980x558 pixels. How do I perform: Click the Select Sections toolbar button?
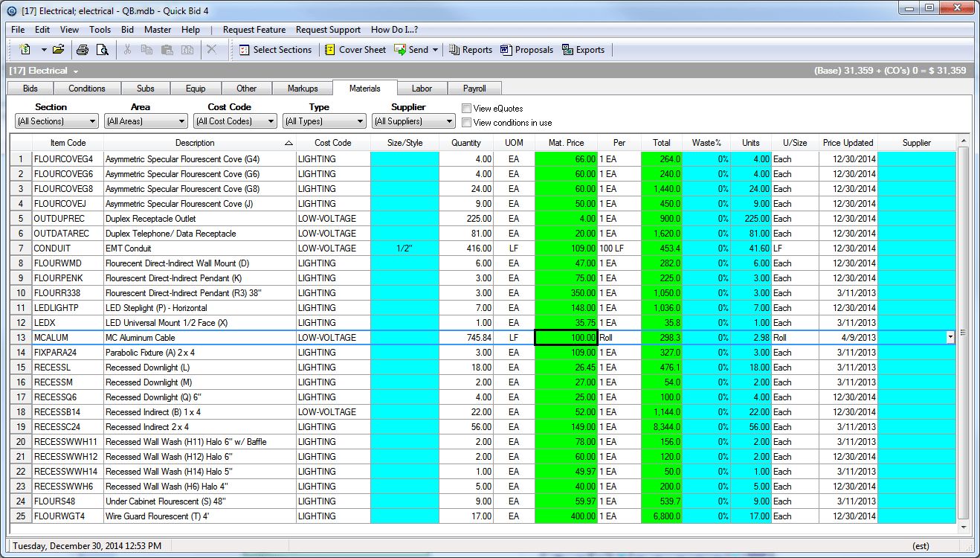pyautogui.click(x=275, y=50)
